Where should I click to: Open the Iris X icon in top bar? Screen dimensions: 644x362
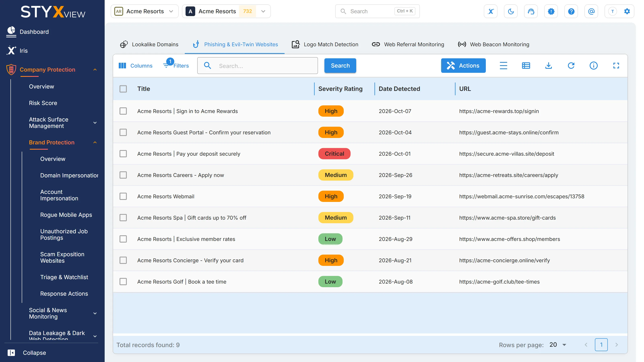490,11
